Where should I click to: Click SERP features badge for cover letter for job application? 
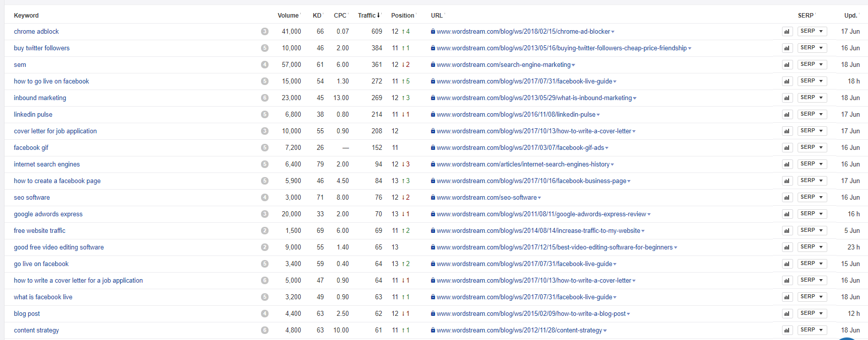pos(265,131)
